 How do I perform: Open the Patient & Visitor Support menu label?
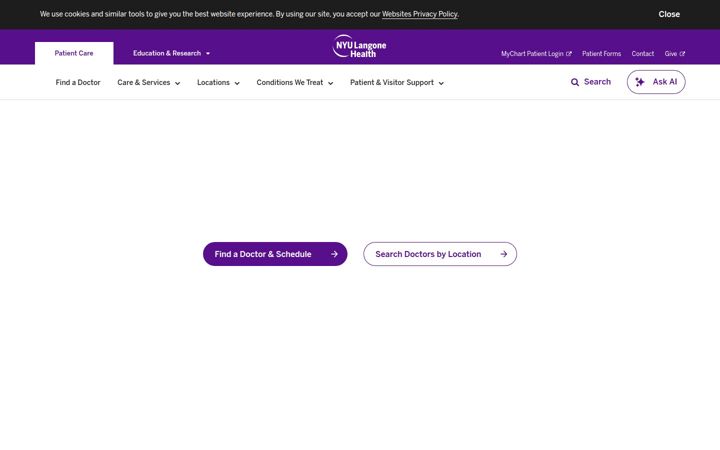coord(392,83)
